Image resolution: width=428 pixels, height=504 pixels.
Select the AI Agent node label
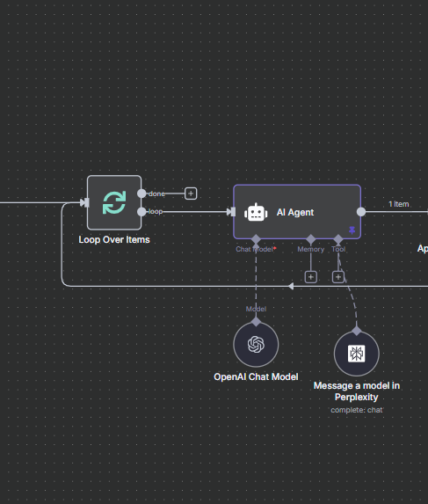click(295, 213)
